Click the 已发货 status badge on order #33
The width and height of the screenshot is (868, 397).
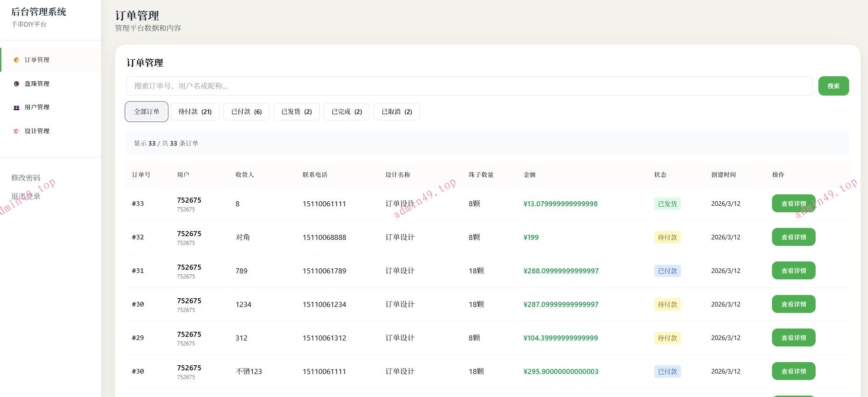[x=667, y=204]
